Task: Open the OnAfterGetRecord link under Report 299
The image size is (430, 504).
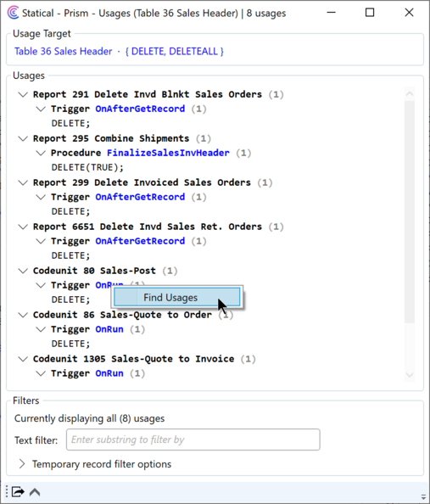Action: pos(140,197)
